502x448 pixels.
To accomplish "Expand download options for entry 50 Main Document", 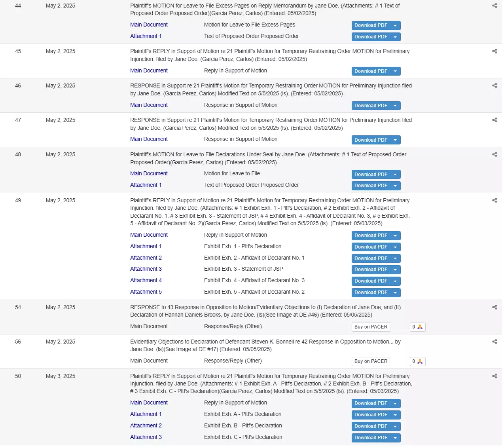I will coord(395,403).
